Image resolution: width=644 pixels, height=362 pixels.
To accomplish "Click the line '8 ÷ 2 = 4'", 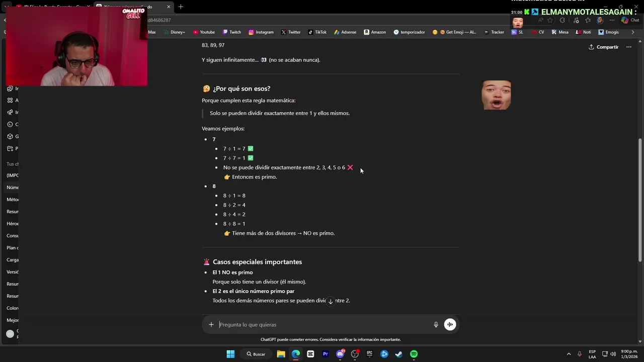I will tap(234, 205).
